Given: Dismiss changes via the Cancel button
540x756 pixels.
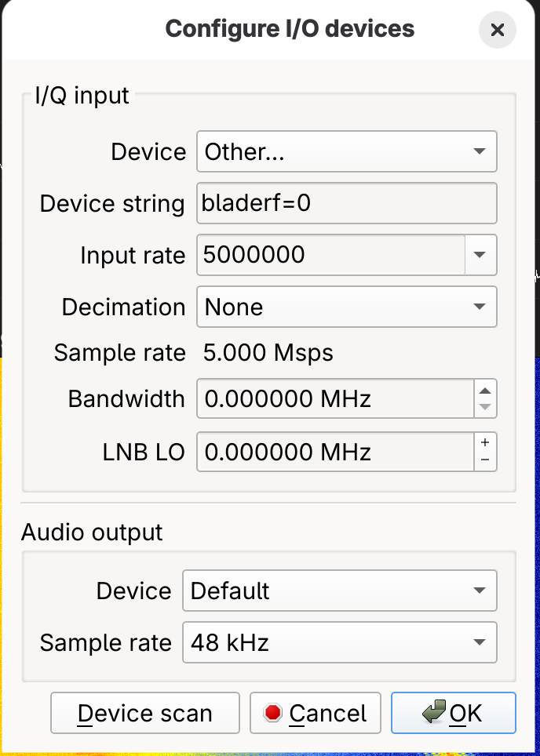Looking at the screenshot, I should tap(315, 713).
